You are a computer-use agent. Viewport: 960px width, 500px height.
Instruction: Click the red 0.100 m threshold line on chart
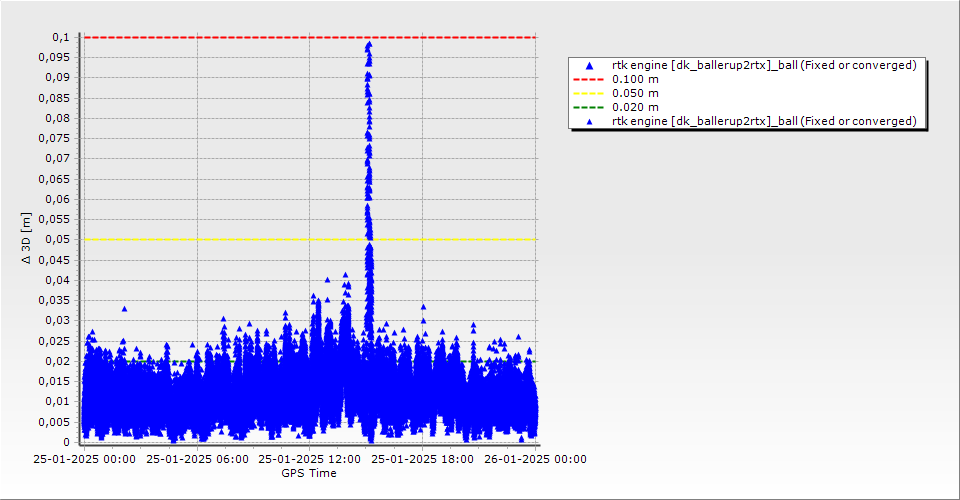[310, 37]
